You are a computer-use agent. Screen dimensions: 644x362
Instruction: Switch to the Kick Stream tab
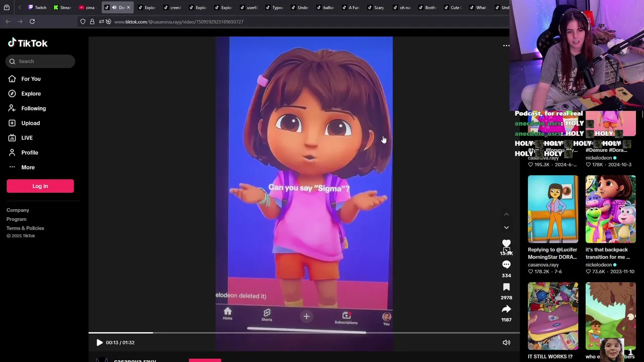coord(62,8)
